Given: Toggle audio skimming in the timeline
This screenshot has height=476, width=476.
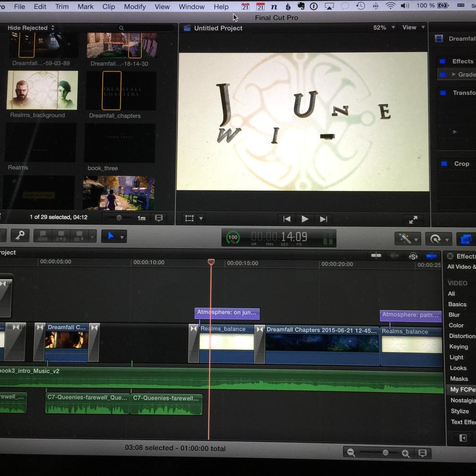Looking at the screenshot, I should pos(394,256).
